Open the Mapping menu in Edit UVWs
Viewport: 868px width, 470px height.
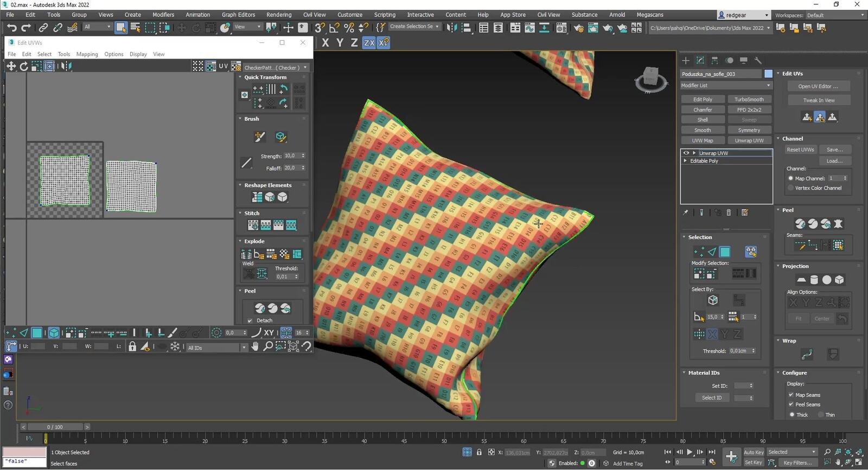tap(87, 54)
